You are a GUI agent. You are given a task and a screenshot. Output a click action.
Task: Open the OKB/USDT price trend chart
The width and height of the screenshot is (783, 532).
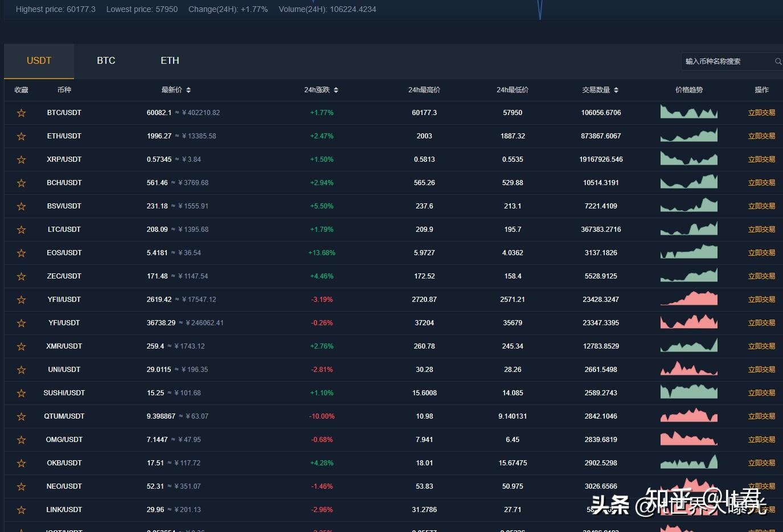pyautogui.click(x=689, y=462)
